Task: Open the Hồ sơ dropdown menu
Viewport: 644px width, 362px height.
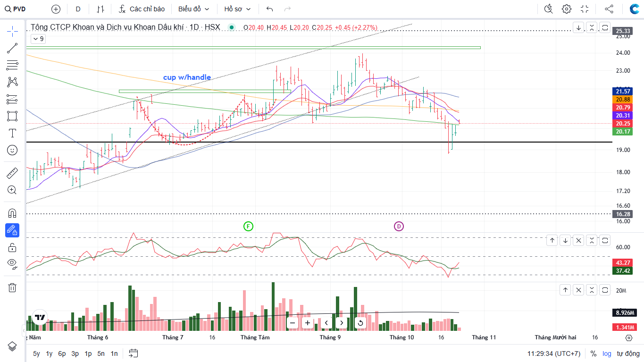Action: click(x=237, y=9)
